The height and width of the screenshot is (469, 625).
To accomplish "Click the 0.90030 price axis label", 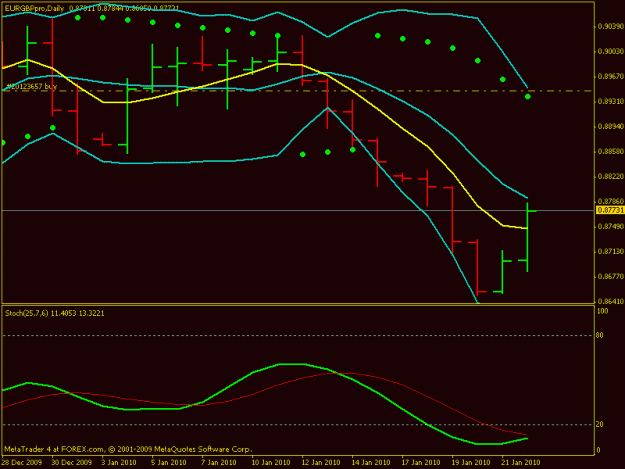I will pyautogui.click(x=611, y=51).
